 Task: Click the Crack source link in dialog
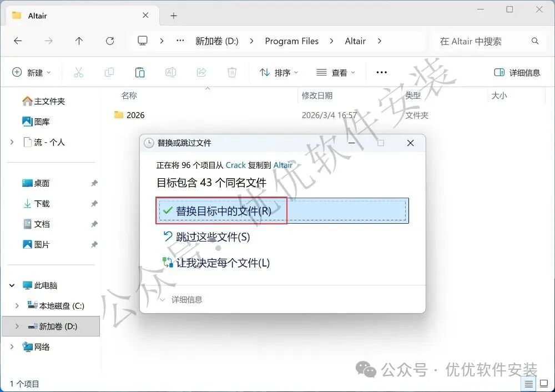pyautogui.click(x=236, y=165)
